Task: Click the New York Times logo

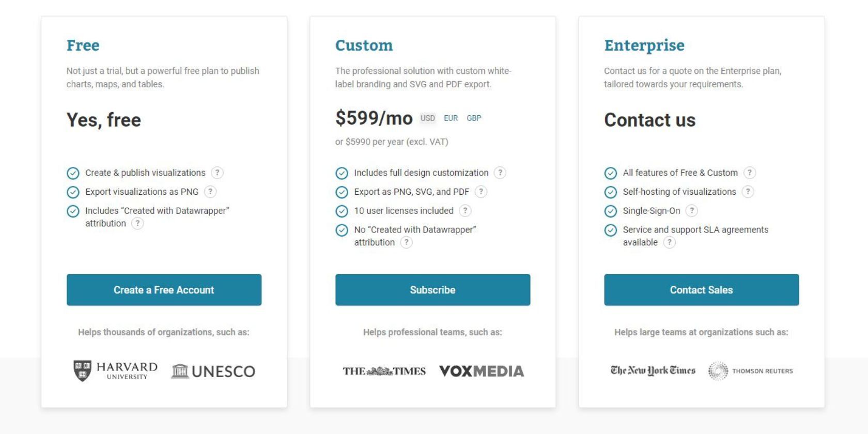Action: tap(653, 370)
